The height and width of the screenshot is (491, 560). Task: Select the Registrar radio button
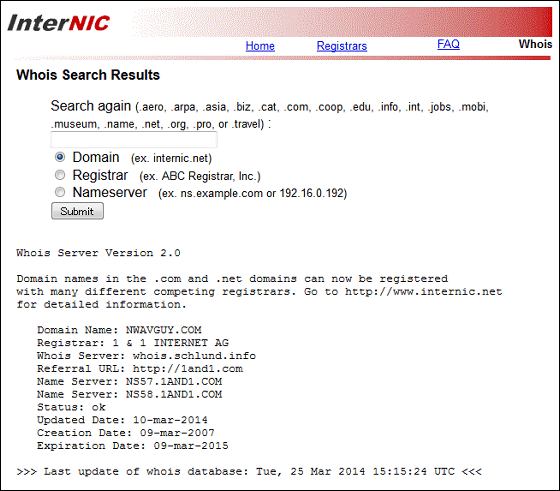click(60, 175)
